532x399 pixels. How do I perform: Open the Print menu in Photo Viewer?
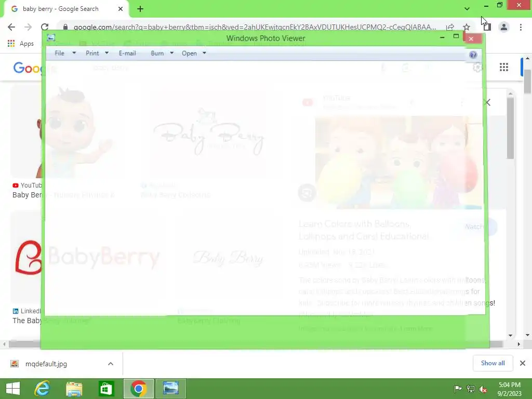(x=92, y=54)
